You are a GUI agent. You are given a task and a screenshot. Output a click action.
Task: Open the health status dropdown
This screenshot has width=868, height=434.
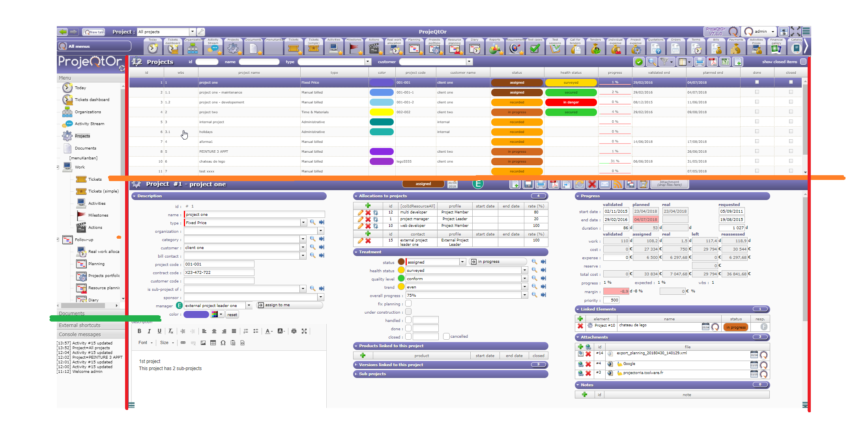coord(524,270)
